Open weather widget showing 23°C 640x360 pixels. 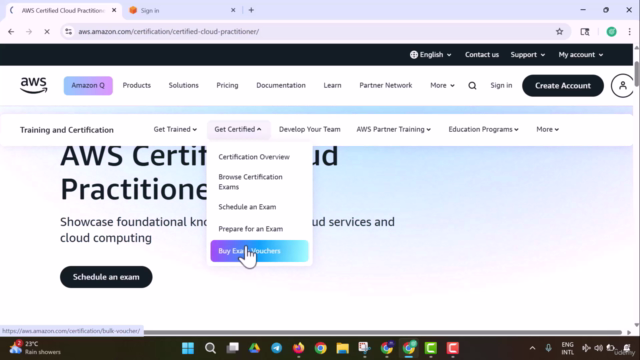(35, 348)
